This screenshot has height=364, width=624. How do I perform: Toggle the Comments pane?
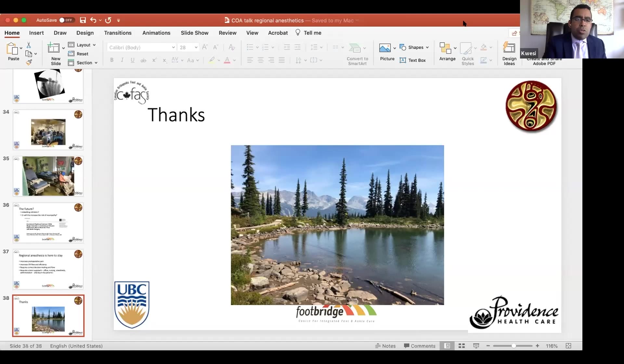[420, 346]
